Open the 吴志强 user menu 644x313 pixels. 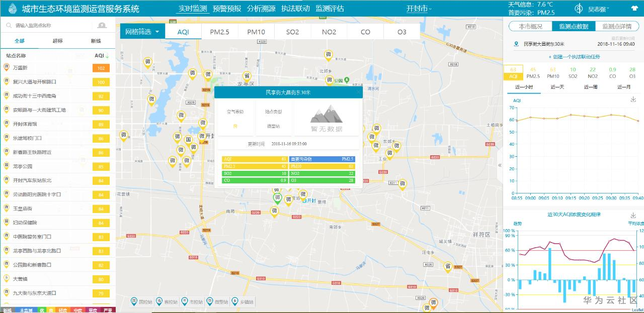pos(599,9)
